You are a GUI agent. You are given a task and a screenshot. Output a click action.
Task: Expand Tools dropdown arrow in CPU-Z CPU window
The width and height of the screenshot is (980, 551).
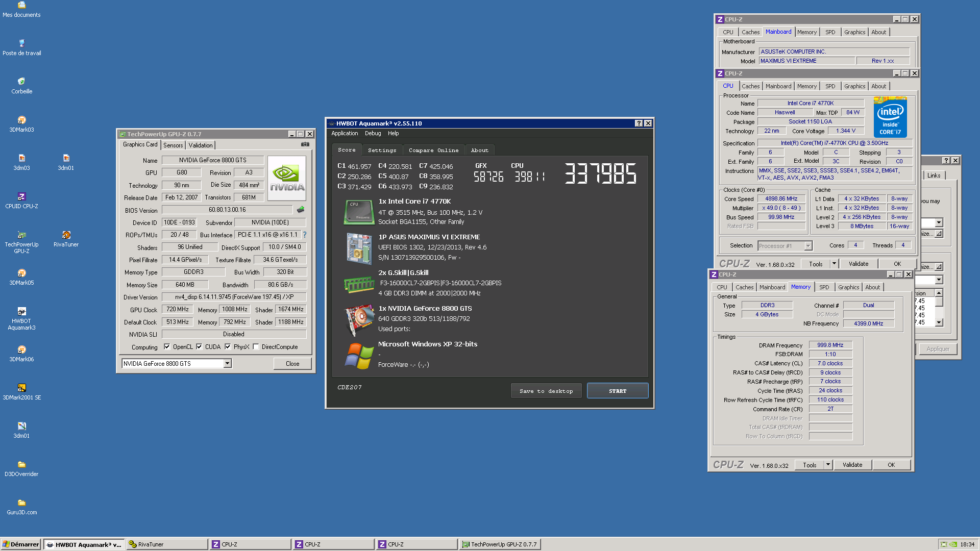[834, 264]
